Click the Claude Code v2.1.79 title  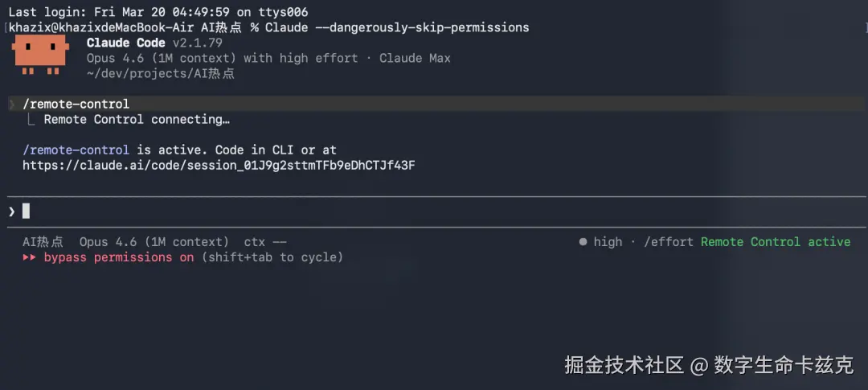pos(154,43)
